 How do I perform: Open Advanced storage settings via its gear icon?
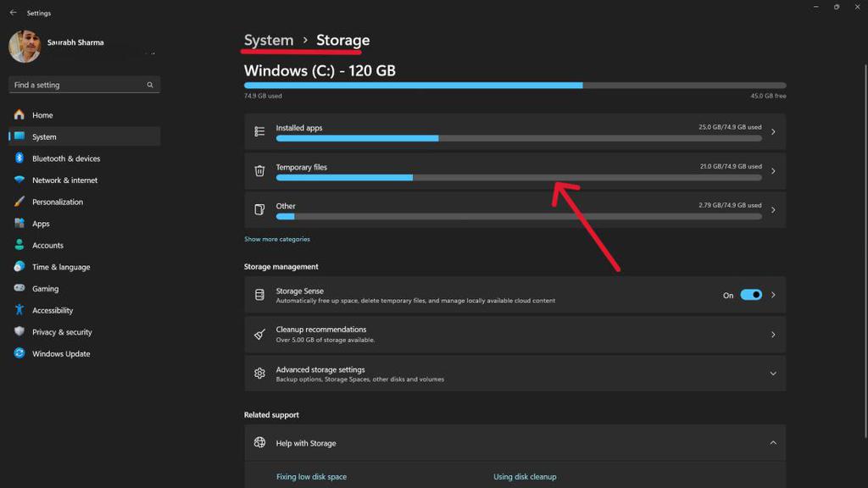[259, 373]
